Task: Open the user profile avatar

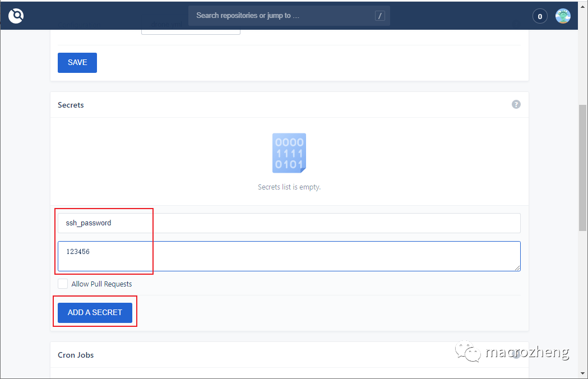Action: pyautogui.click(x=563, y=16)
